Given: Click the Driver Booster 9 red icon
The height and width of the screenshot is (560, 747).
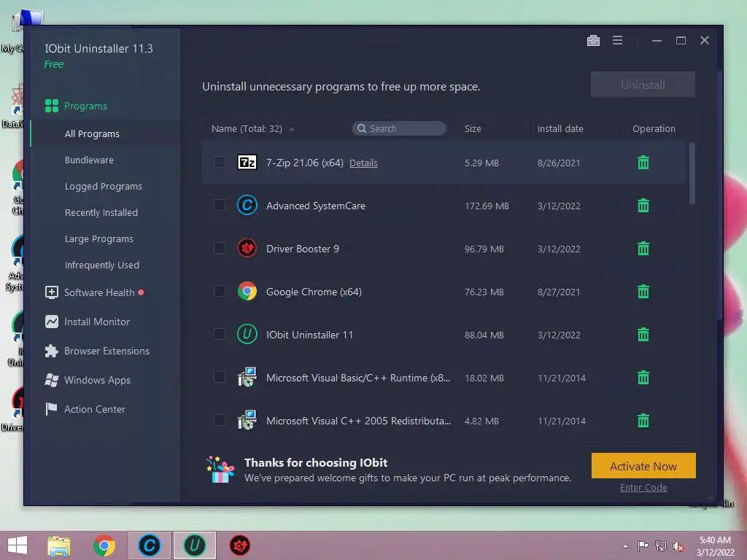Looking at the screenshot, I should tap(247, 248).
